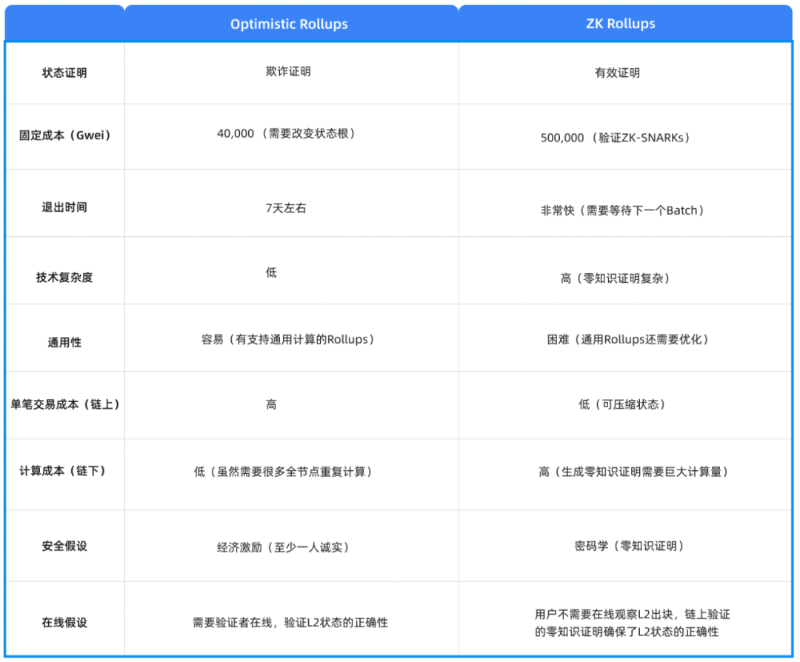Click the 计算成本（链下）row label
This screenshot has height=662, width=800.
coord(64,472)
